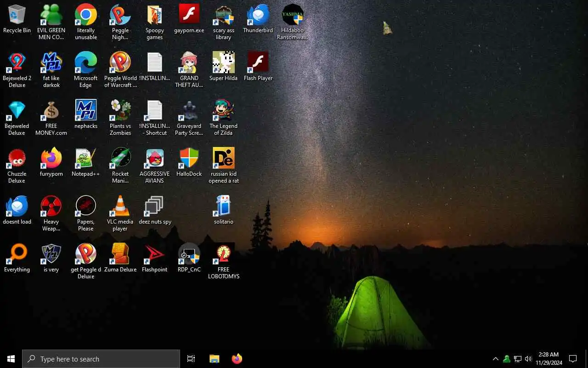The width and height of the screenshot is (588, 368).
Task: Open Task View on the taskbar
Action: [191, 359]
